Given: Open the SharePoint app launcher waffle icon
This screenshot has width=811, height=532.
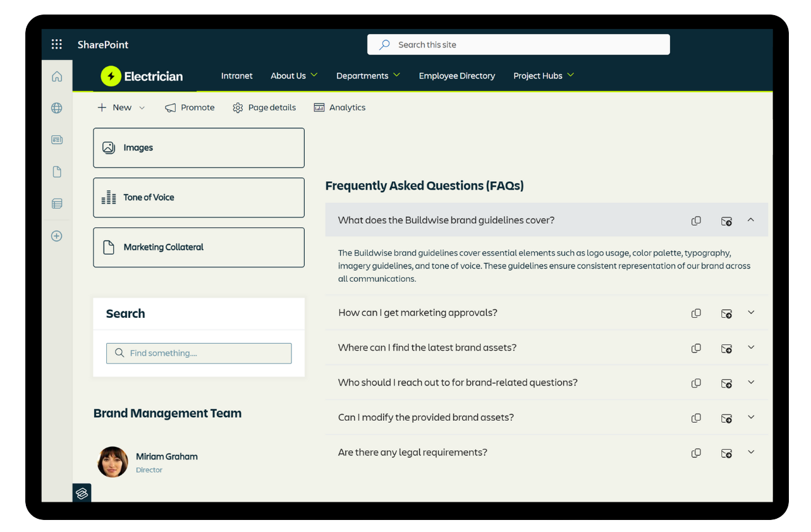Looking at the screenshot, I should (x=56, y=44).
